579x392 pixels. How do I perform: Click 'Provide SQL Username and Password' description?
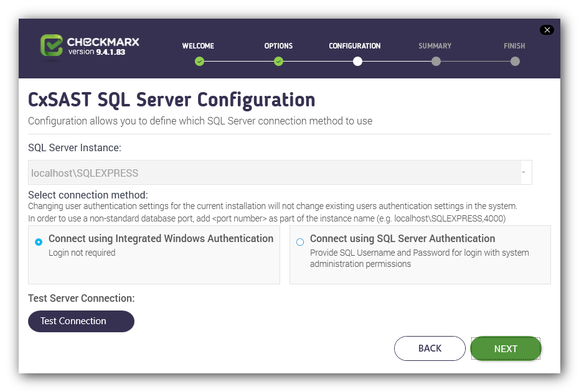[420, 258]
